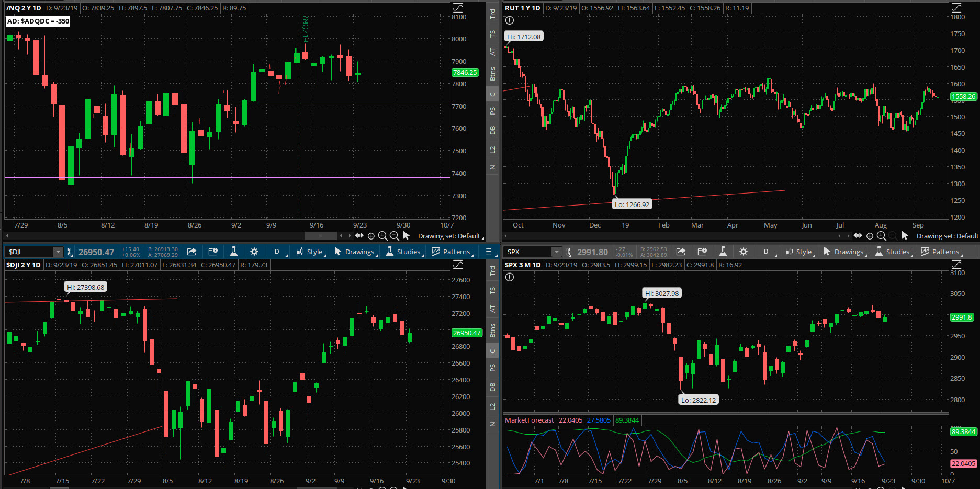Toggle crosshair cursor under the /NQ chart

(x=371, y=236)
